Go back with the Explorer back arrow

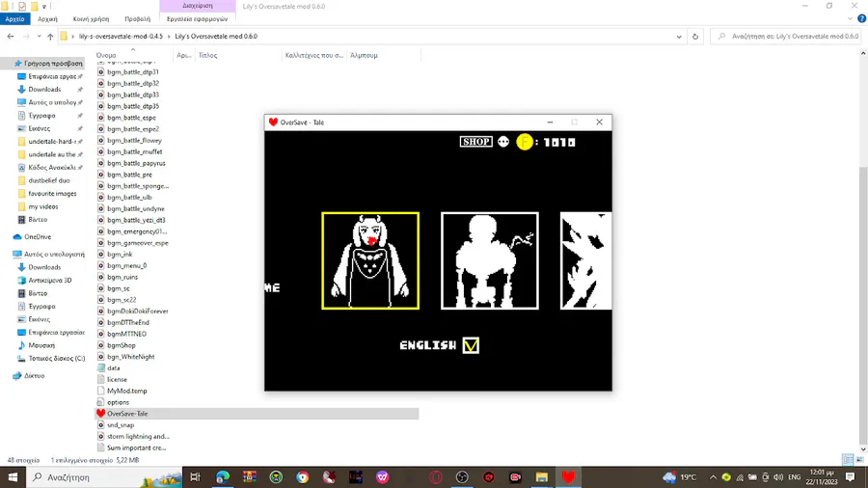11,37
